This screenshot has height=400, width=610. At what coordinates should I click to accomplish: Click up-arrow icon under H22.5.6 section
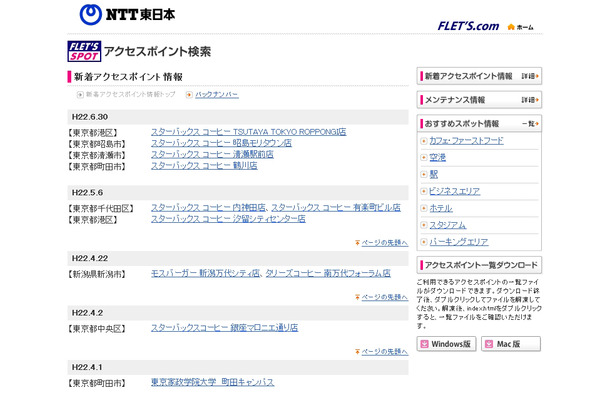pos(357,243)
